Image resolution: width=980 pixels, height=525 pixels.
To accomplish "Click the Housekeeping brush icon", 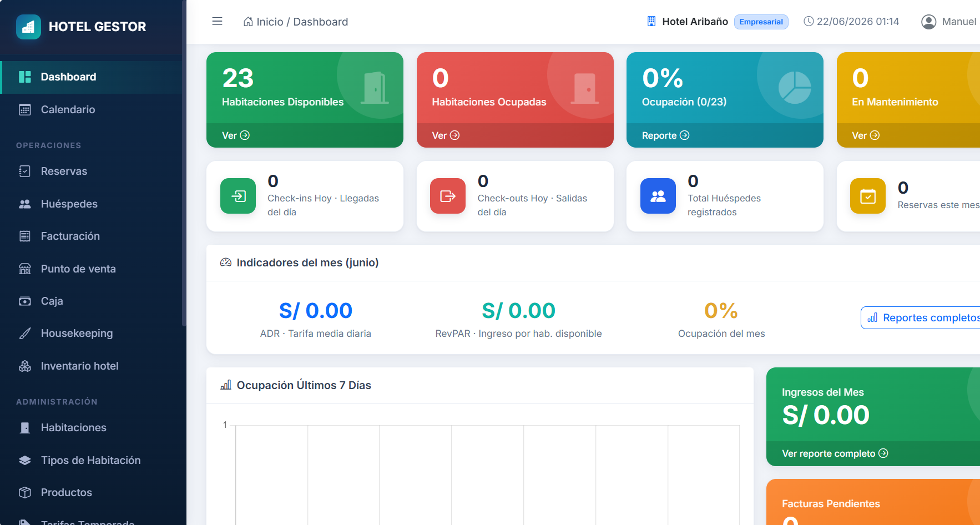I will coord(25,333).
